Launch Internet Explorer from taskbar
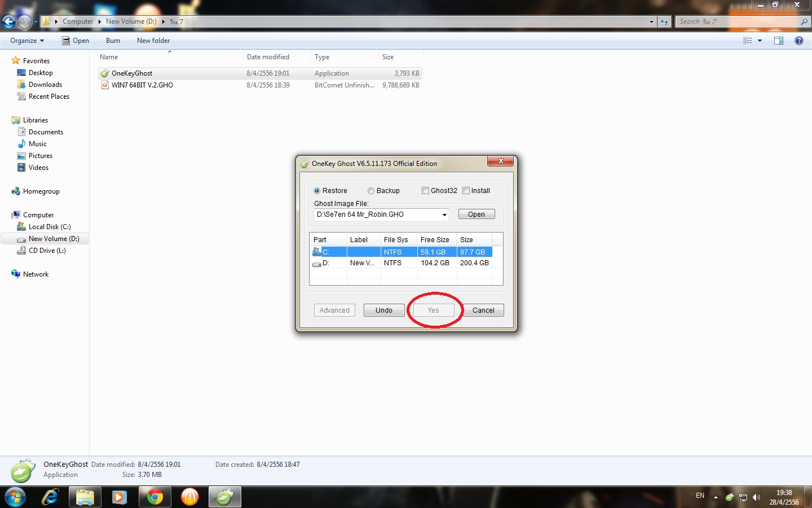The height and width of the screenshot is (508, 812). pyautogui.click(x=50, y=497)
